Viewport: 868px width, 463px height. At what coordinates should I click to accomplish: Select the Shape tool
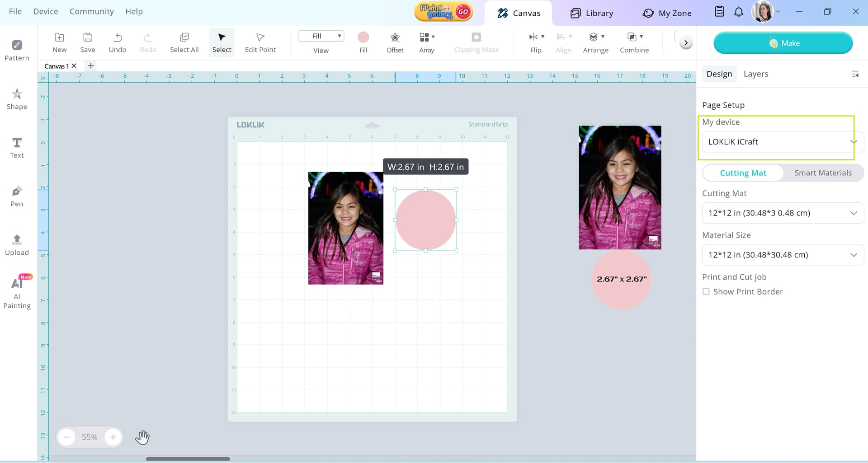click(17, 99)
